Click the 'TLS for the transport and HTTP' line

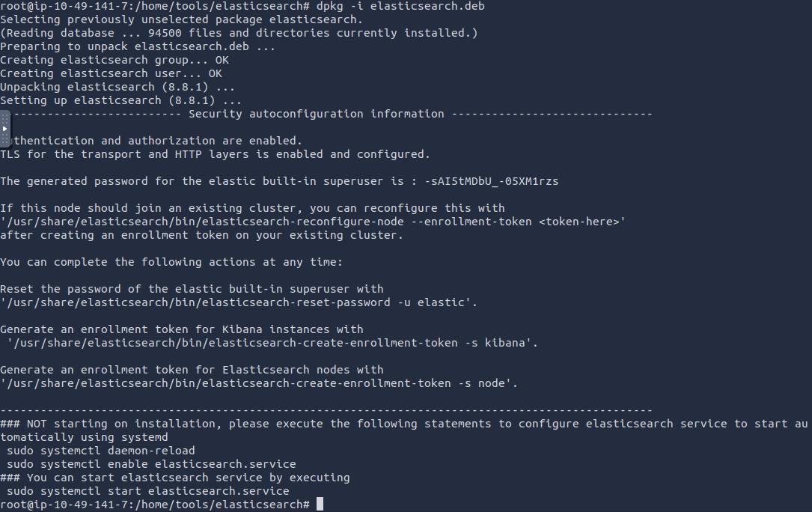pos(215,154)
